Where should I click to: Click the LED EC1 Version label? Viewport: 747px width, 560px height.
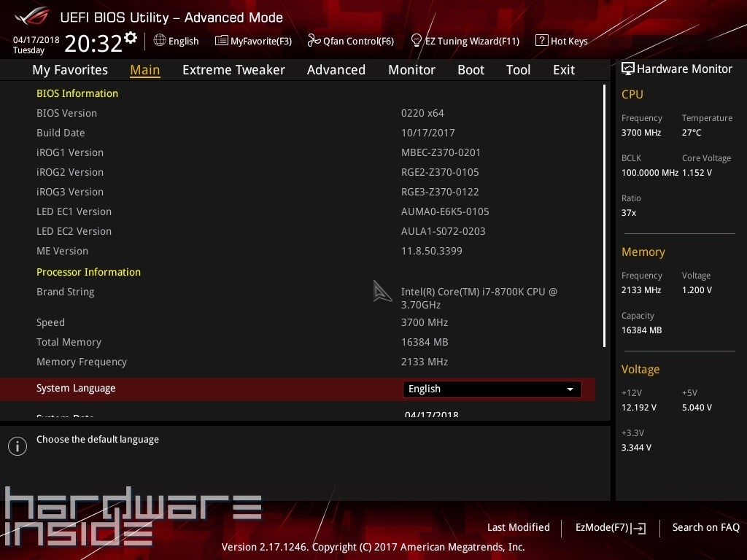click(74, 211)
